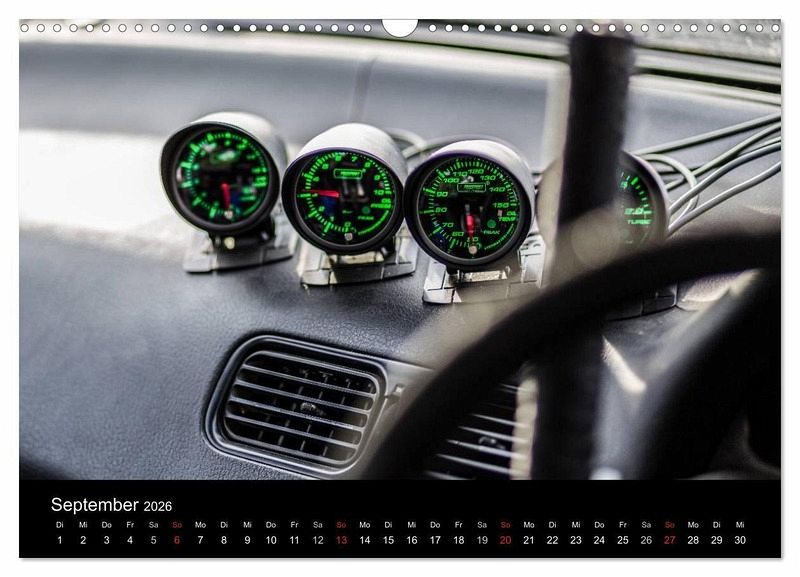Select Monday the 14th

click(x=365, y=540)
